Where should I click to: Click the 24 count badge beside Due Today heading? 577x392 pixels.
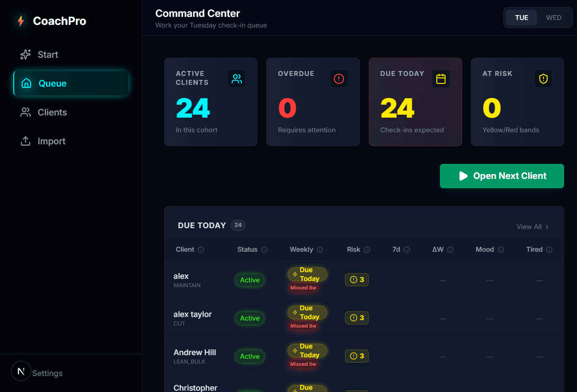[238, 225]
